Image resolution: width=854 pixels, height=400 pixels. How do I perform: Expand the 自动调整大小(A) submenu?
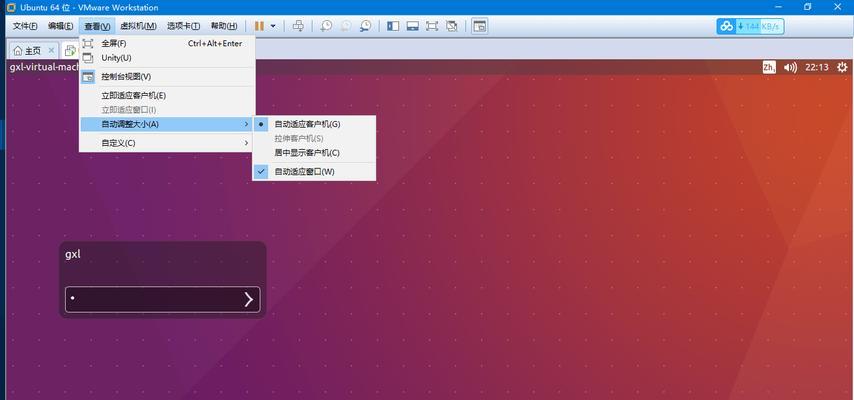167,124
